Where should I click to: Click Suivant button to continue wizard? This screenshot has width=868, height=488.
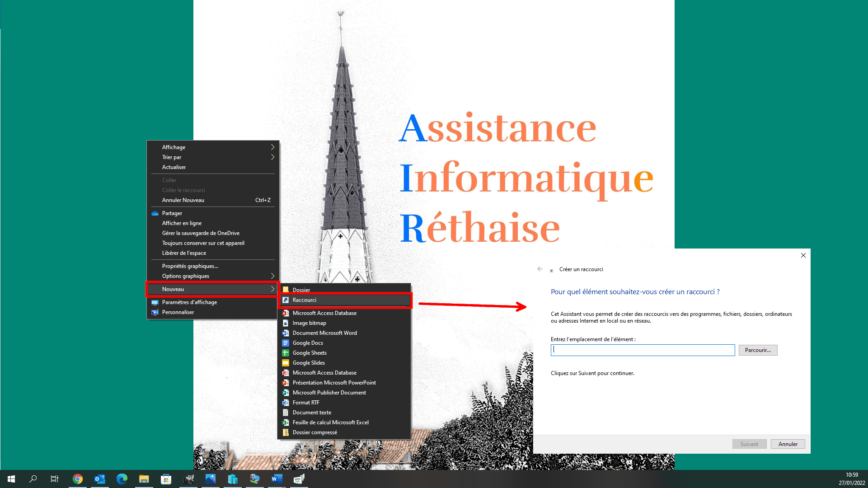[x=749, y=444]
